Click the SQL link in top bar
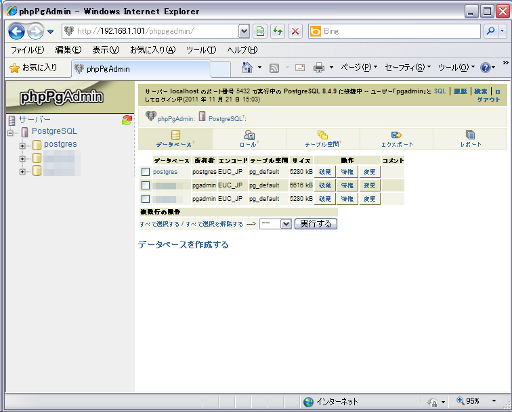Viewport: 512px width, 412px height. pyautogui.click(x=440, y=91)
